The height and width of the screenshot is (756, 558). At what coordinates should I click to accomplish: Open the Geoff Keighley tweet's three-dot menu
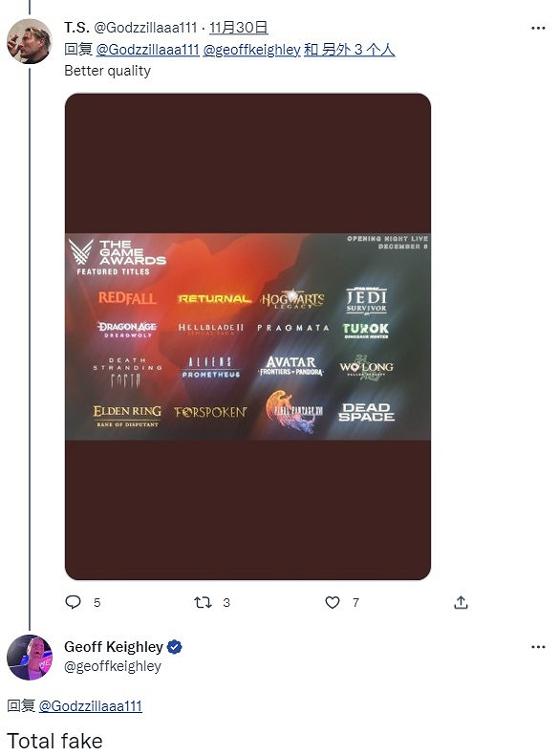click(538, 647)
